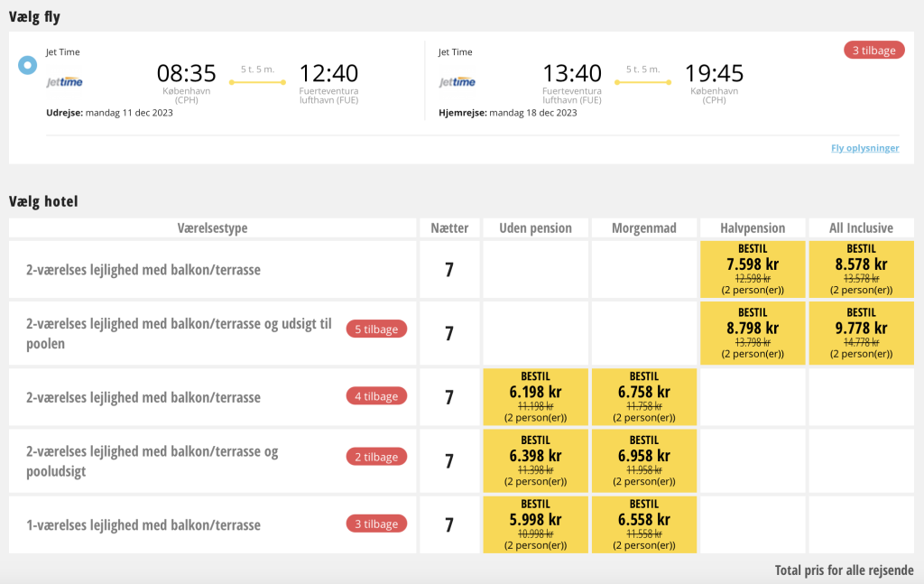The height and width of the screenshot is (584, 924).
Task: Book Halvpension for 8.798 kr
Action: coord(753,333)
